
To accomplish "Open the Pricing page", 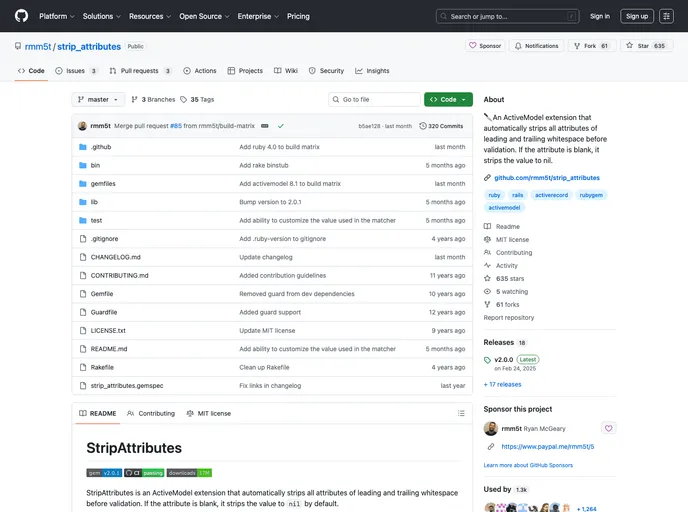I will click(298, 16).
